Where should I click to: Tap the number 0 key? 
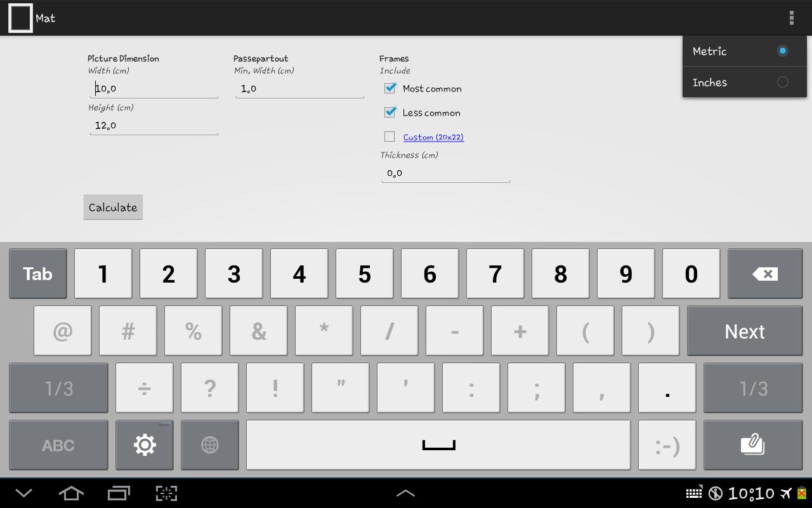pos(691,274)
